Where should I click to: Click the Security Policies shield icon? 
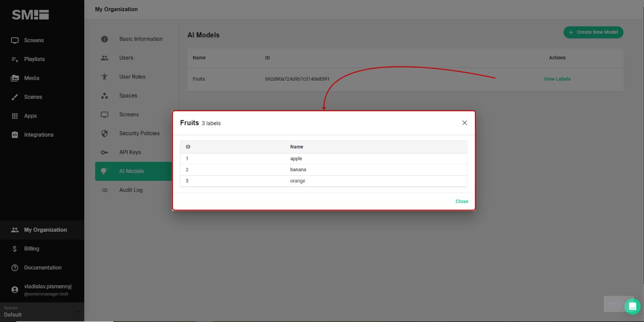(x=104, y=133)
